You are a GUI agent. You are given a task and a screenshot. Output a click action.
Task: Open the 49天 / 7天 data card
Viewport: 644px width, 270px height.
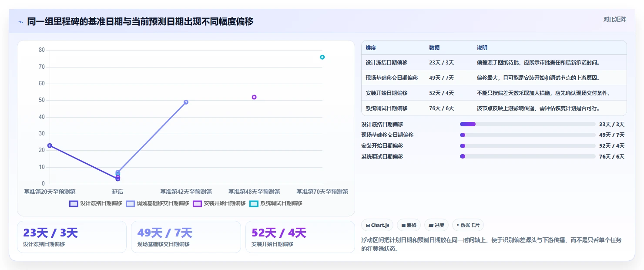click(x=186, y=237)
